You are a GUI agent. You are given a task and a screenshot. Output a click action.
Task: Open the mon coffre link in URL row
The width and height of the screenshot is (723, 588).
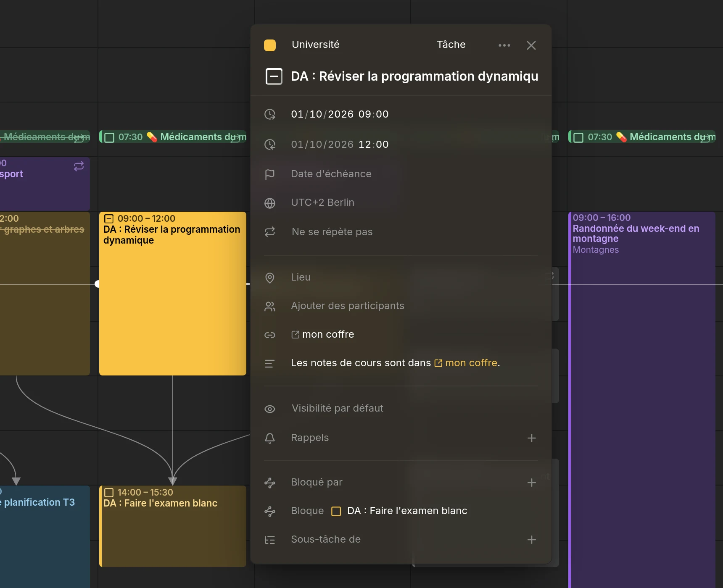coord(323,334)
